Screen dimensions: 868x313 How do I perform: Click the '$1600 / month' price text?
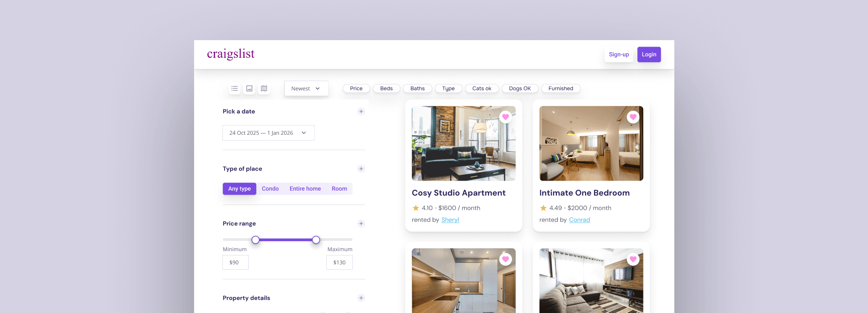coord(459,208)
